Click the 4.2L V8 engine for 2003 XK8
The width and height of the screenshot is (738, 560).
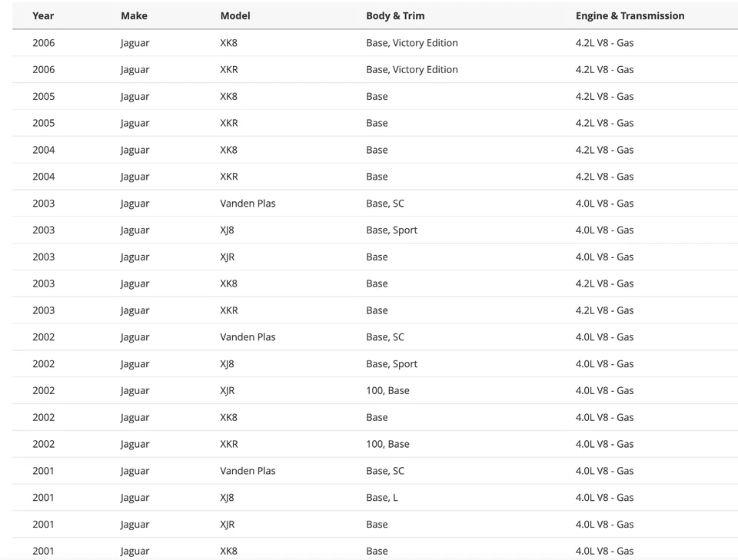[x=604, y=284]
